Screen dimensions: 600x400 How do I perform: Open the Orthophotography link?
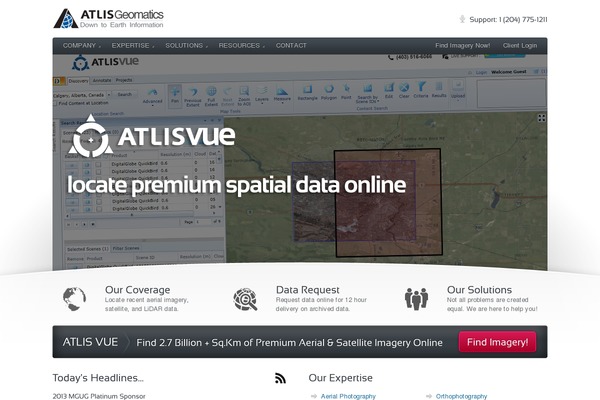pos(461,396)
